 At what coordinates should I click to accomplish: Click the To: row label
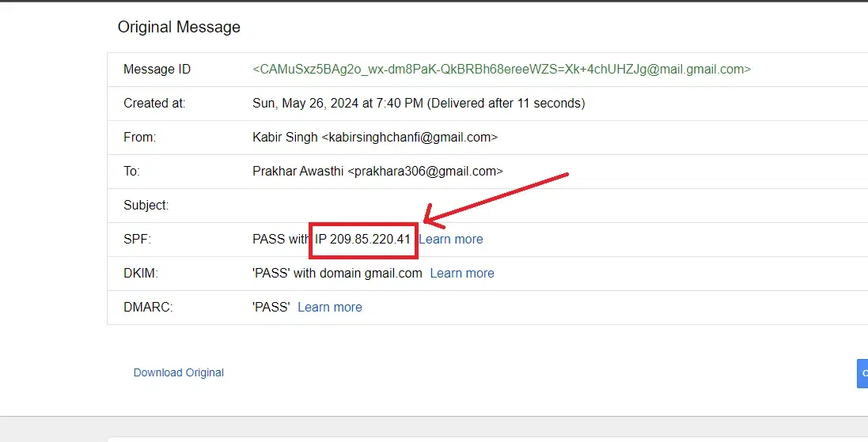click(132, 171)
